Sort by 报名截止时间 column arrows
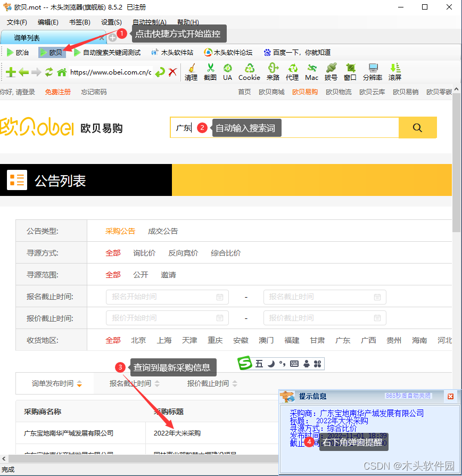 click(x=157, y=384)
